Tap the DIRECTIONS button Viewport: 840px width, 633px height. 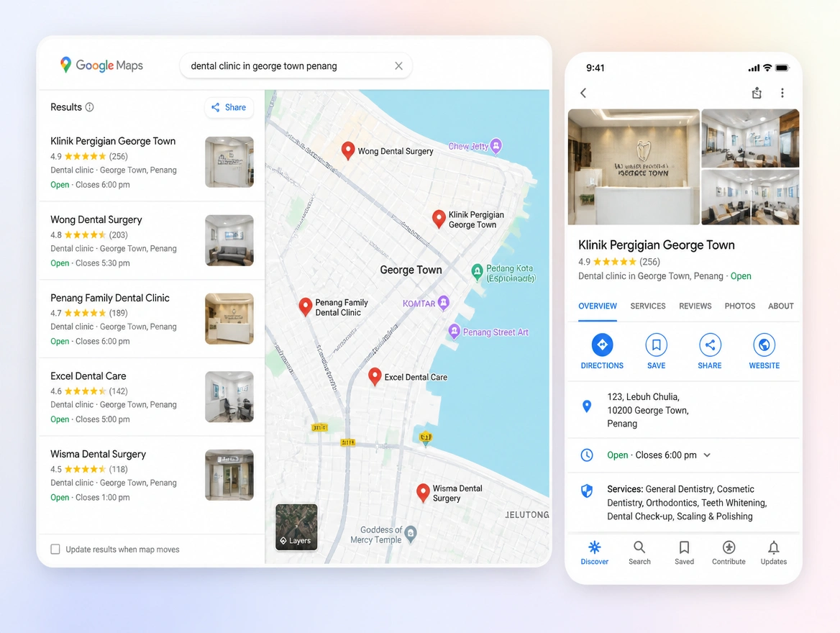pos(602,352)
